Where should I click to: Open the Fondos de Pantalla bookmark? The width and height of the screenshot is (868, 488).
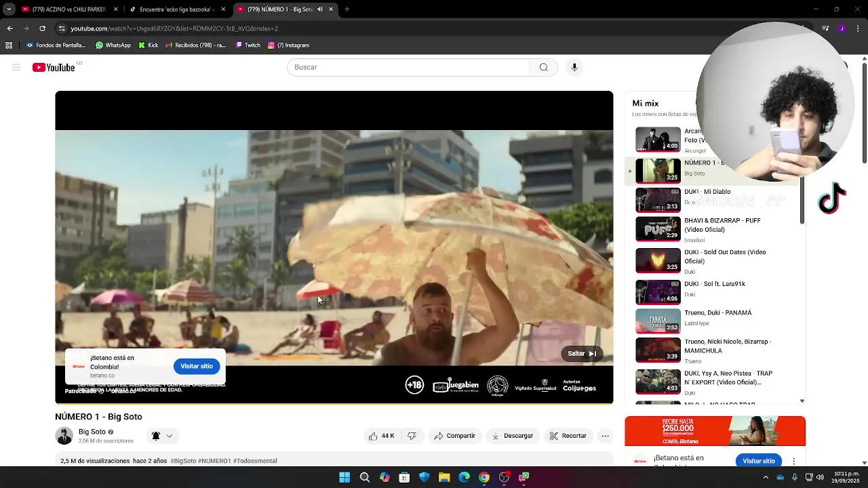point(56,45)
